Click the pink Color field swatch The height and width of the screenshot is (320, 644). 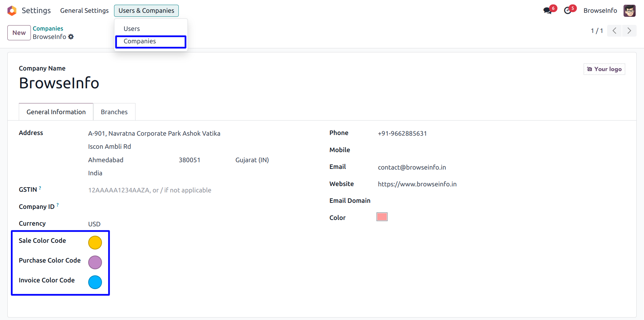pos(382,217)
